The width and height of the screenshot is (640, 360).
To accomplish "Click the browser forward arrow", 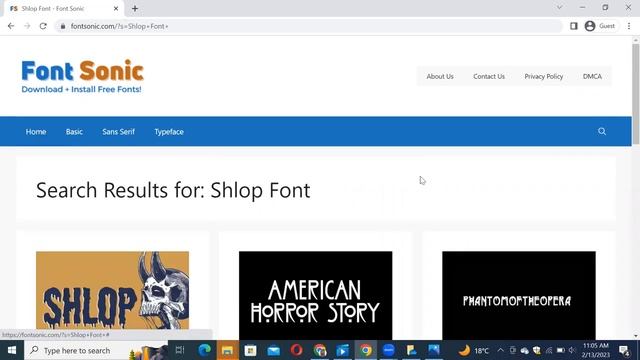I will (x=27, y=26).
